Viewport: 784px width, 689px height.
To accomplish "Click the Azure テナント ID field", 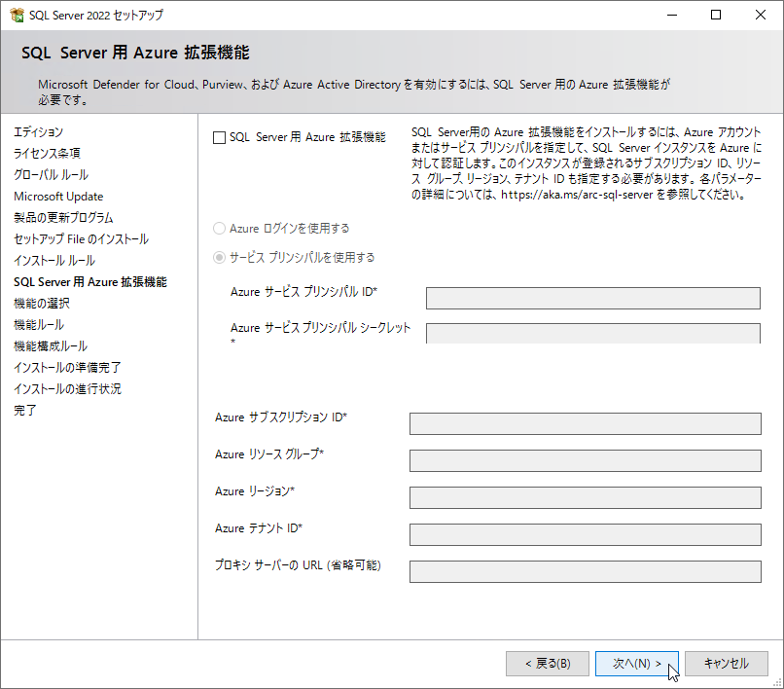I will [x=585, y=535].
